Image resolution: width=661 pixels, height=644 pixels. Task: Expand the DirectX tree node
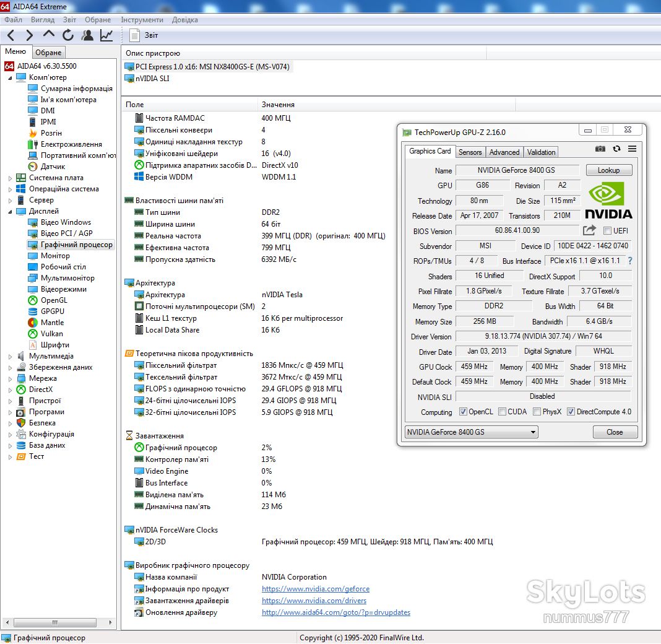pyautogui.click(x=10, y=389)
